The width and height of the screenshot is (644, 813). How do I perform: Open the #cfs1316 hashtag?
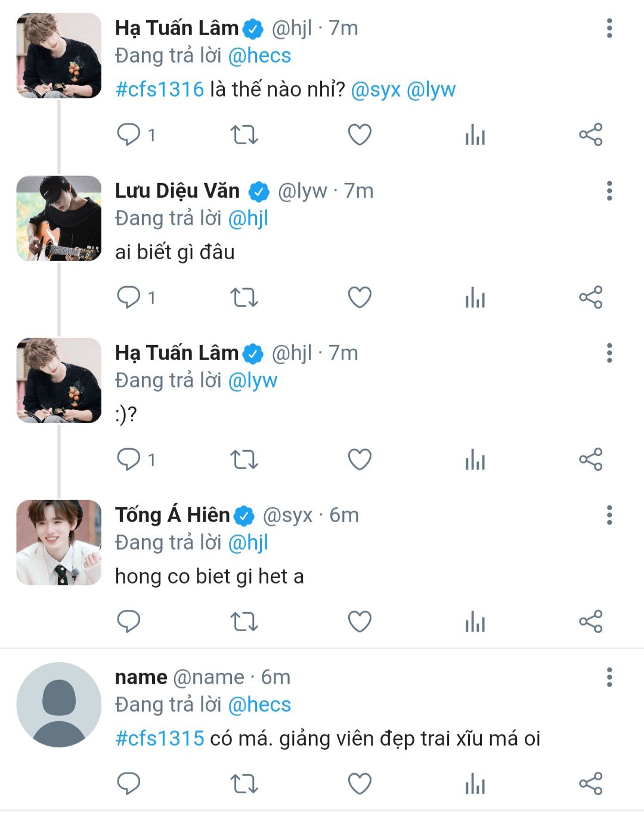point(160,89)
